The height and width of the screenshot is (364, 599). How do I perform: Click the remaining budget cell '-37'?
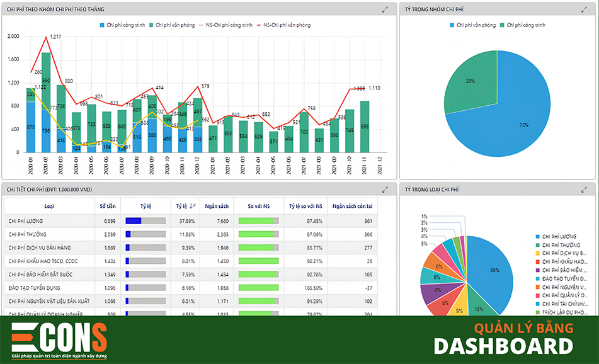368,288
